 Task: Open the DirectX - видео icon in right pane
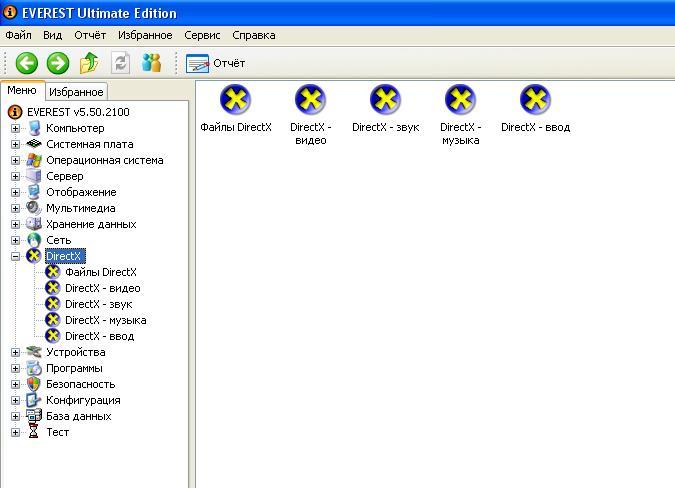coord(311,100)
